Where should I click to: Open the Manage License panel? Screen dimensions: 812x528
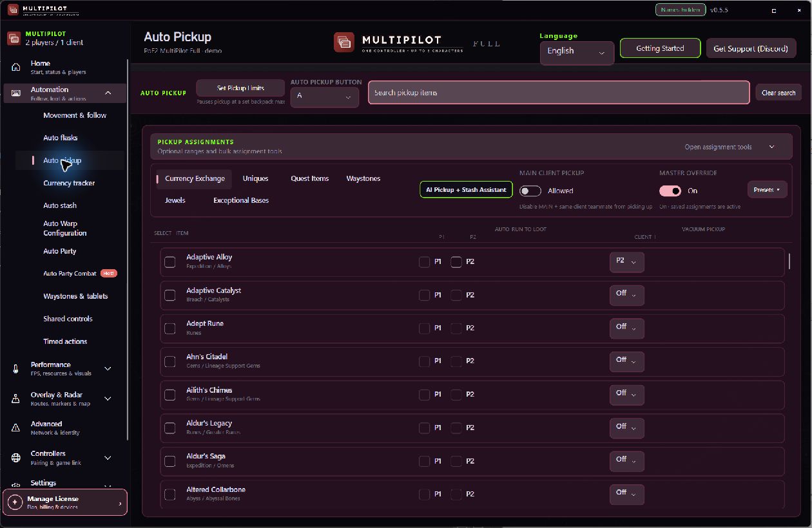(x=65, y=502)
